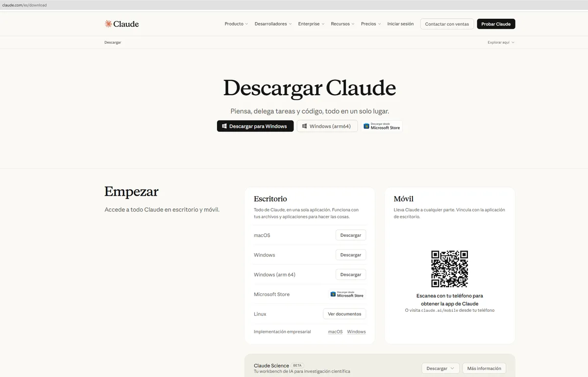This screenshot has width=588, height=377.
Task: Click the Móvil card heading
Action: coord(404,199)
